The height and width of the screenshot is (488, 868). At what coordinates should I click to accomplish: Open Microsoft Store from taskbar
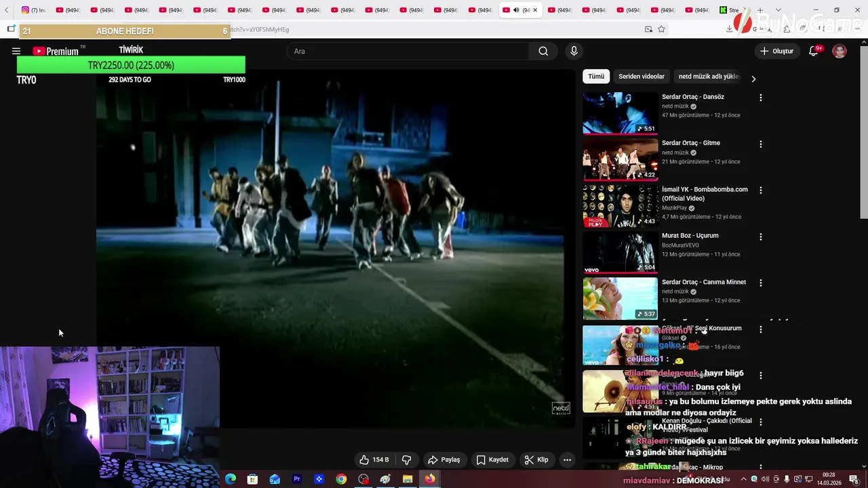(x=252, y=479)
